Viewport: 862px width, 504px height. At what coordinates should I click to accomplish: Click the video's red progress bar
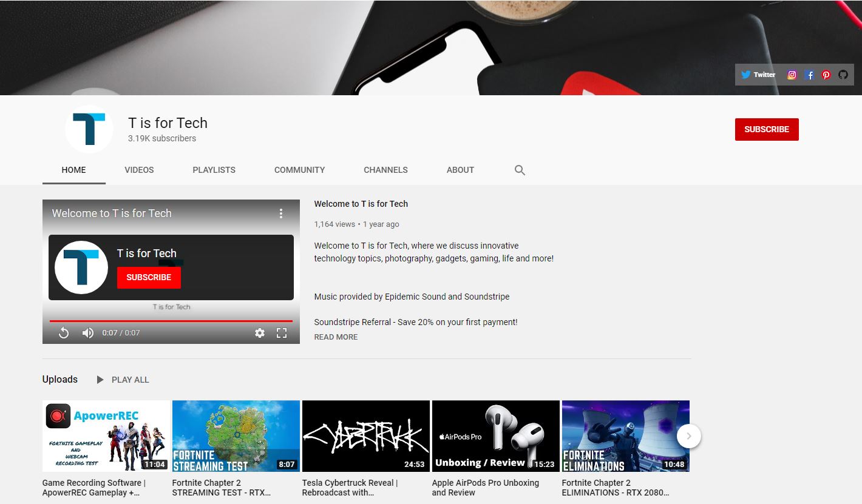point(171,321)
